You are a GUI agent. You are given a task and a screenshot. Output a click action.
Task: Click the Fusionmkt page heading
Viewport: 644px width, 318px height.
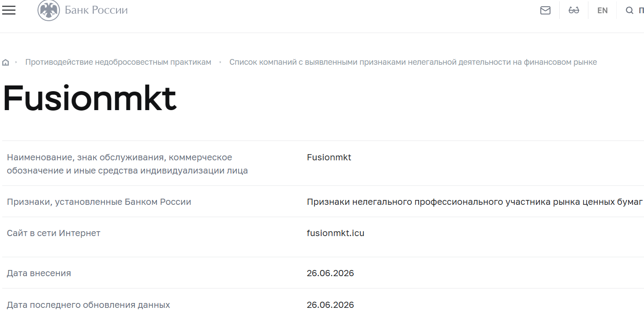(x=90, y=99)
